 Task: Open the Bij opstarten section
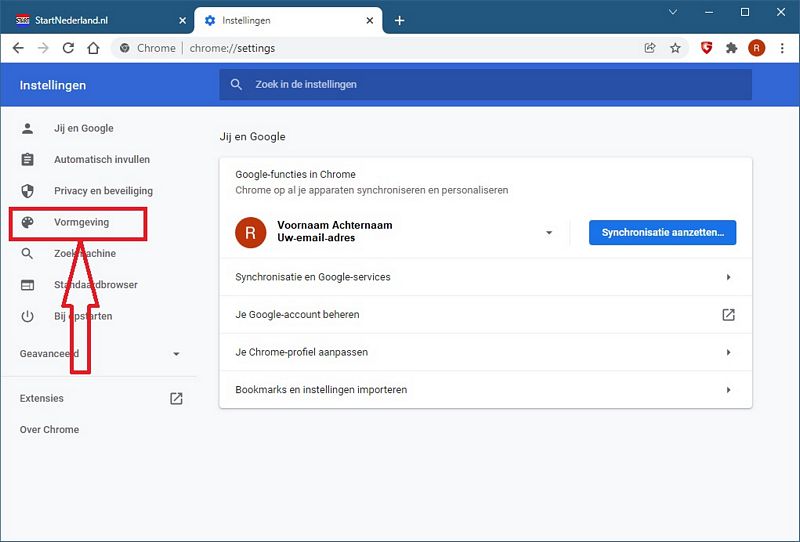tap(83, 316)
